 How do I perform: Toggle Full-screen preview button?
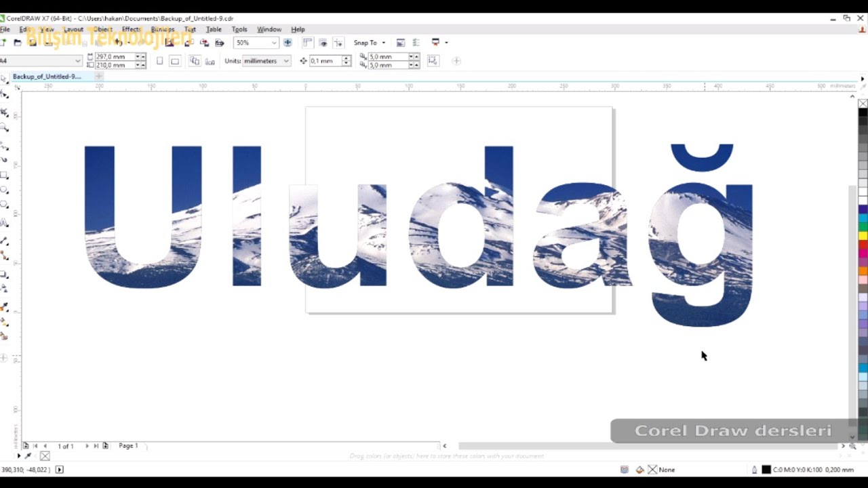click(x=288, y=43)
